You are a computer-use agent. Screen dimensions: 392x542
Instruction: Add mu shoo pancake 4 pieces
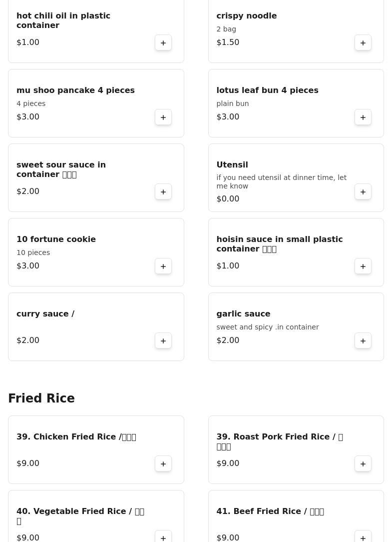[163, 117]
